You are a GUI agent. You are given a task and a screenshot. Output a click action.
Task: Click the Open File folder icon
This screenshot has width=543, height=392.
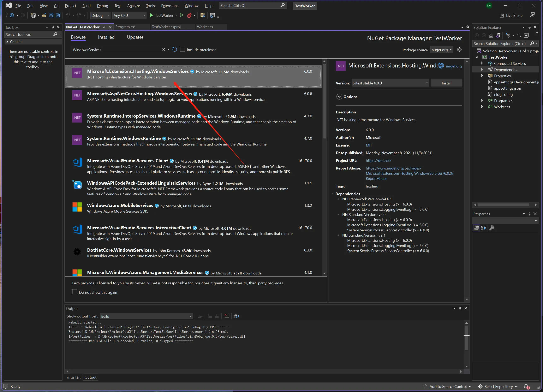point(44,15)
